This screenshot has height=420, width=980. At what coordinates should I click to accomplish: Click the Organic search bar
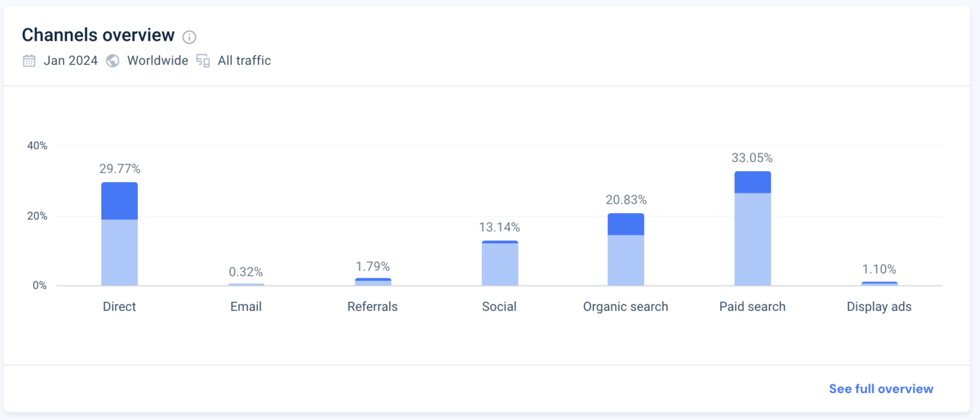(626, 249)
